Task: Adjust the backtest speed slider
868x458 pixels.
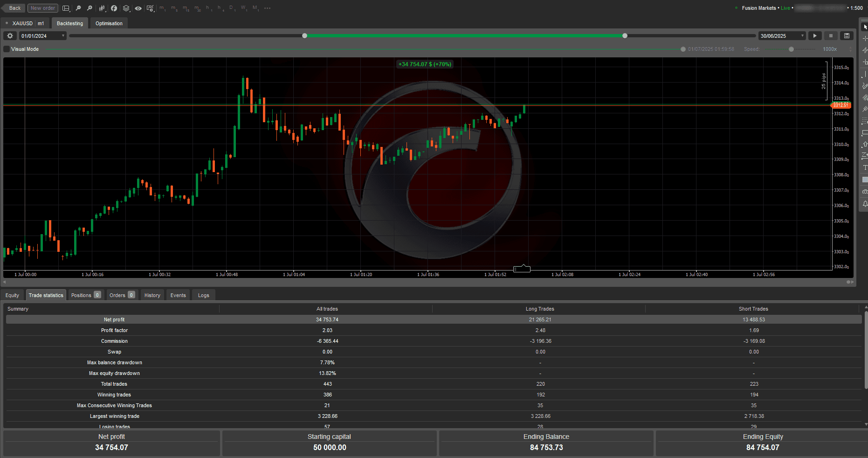Action: pyautogui.click(x=792, y=49)
